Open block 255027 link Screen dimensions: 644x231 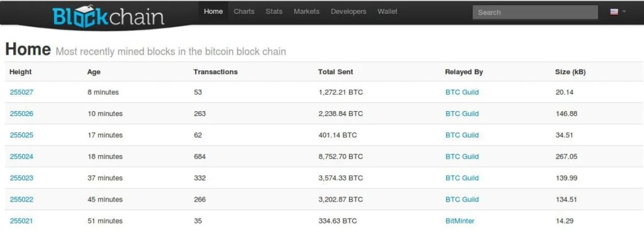21,92
